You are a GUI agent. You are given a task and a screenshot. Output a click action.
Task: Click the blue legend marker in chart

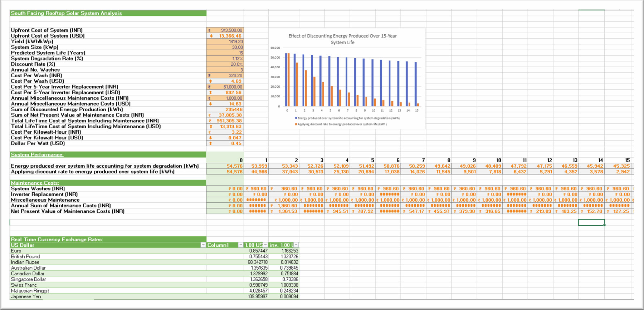[296, 118]
